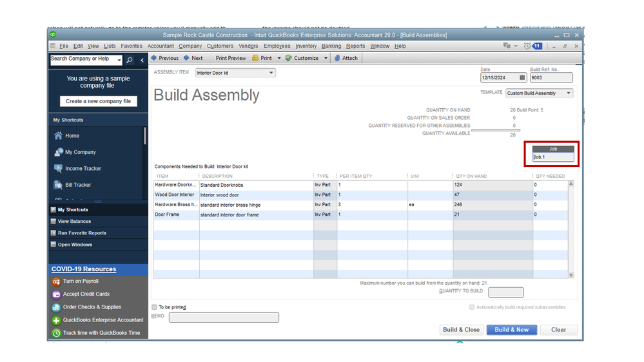This screenshot has width=644, height=362.
Task: Click the Turn on Payroll icon
Action: point(56,281)
